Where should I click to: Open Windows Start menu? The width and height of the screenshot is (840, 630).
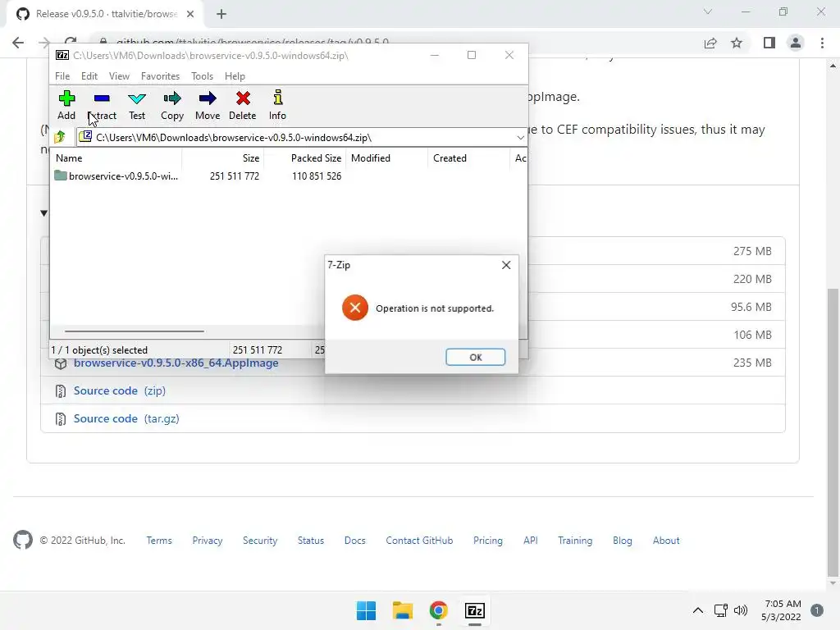[x=367, y=610]
